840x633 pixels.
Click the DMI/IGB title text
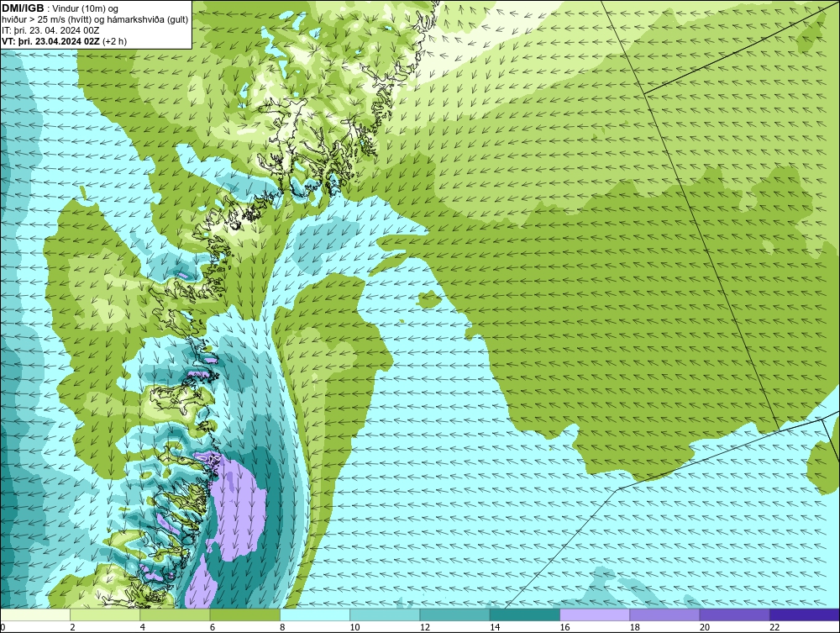23,8
